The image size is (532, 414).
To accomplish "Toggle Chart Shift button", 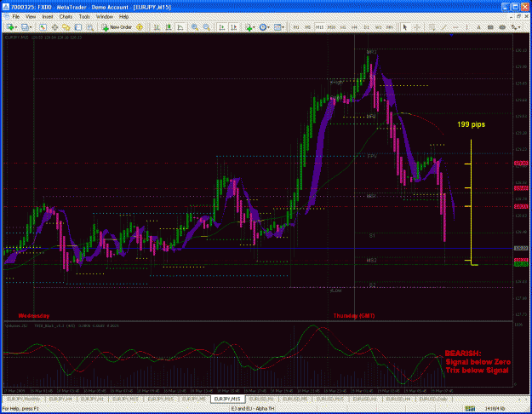I will pyautogui.click(x=234, y=27).
